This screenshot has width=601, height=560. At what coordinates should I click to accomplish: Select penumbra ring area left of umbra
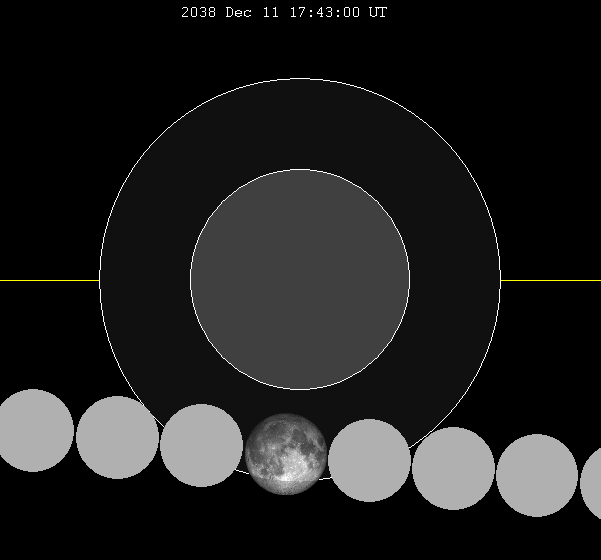pos(145,280)
